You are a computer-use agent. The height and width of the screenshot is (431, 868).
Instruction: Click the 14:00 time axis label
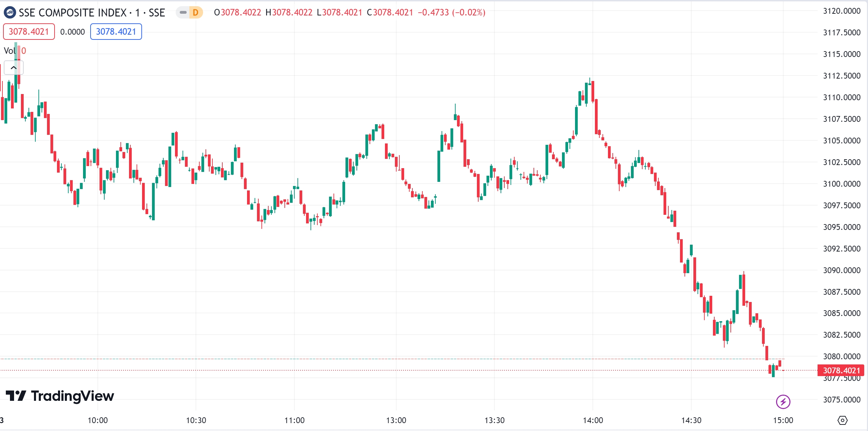coord(593,420)
